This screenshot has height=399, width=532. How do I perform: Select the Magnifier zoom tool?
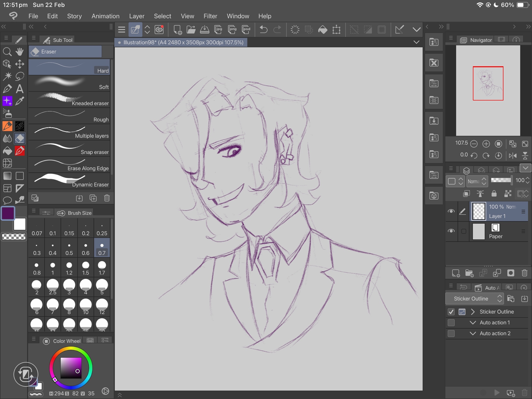pyautogui.click(x=7, y=52)
